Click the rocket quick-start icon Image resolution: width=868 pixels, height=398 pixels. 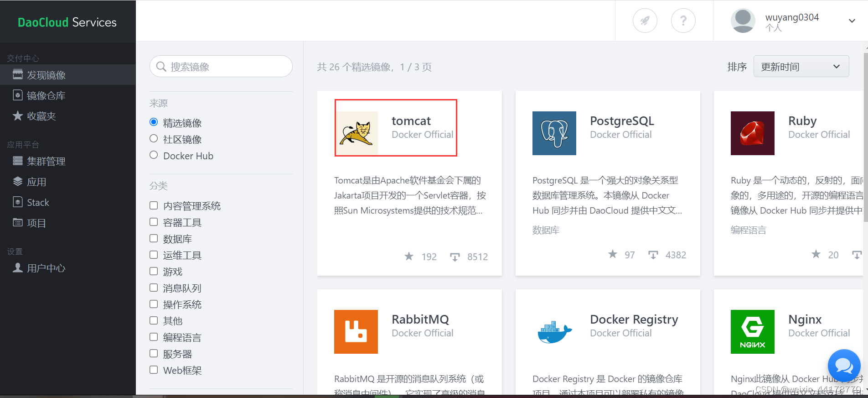click(x=645, y=21)
